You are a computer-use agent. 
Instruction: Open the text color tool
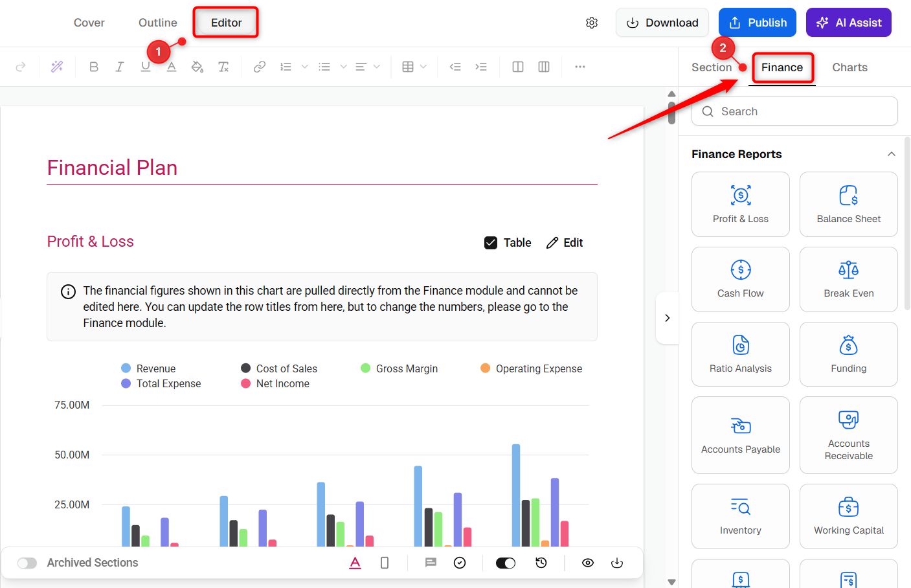coord(172,67)
